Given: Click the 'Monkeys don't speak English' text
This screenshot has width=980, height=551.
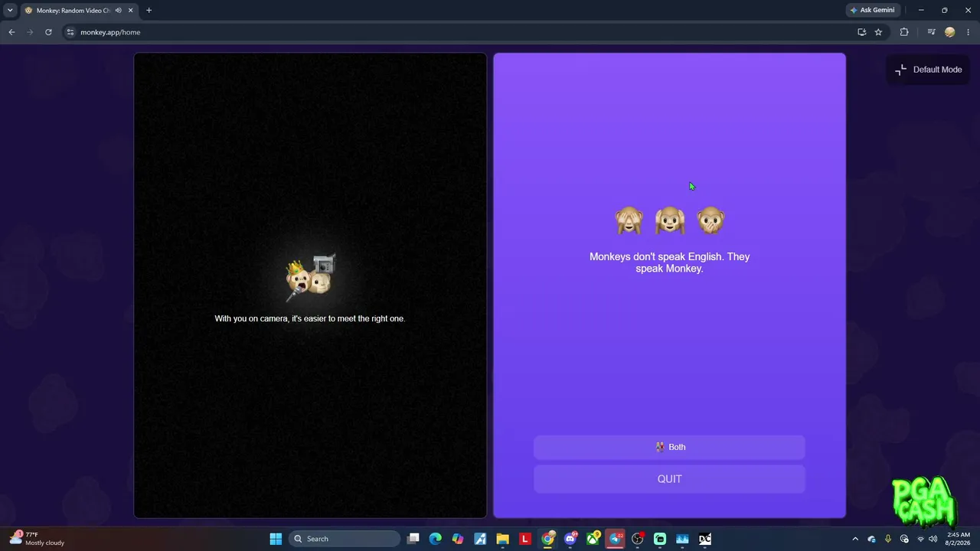Looking at the screenshot, I should coord(670,262).
